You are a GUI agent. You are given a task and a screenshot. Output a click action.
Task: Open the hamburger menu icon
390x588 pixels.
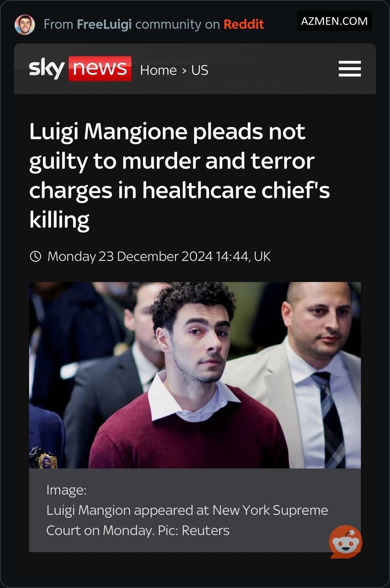[x=349, y=69]
